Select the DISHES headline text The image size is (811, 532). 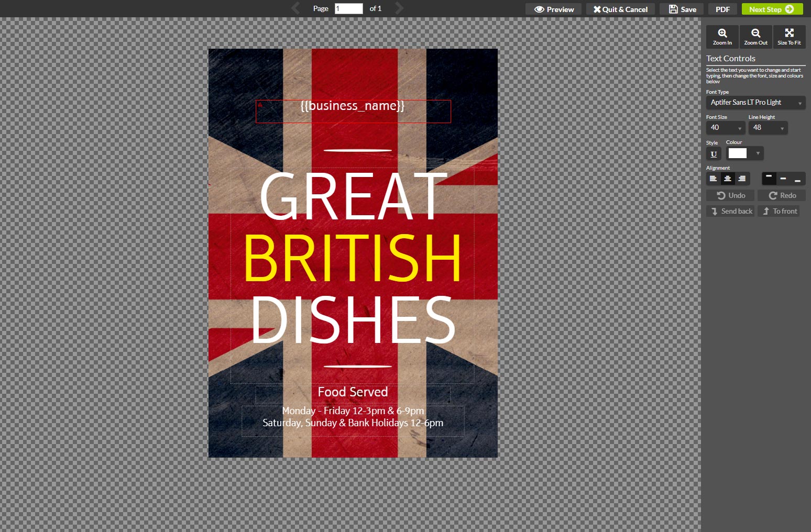click(353, 319)
